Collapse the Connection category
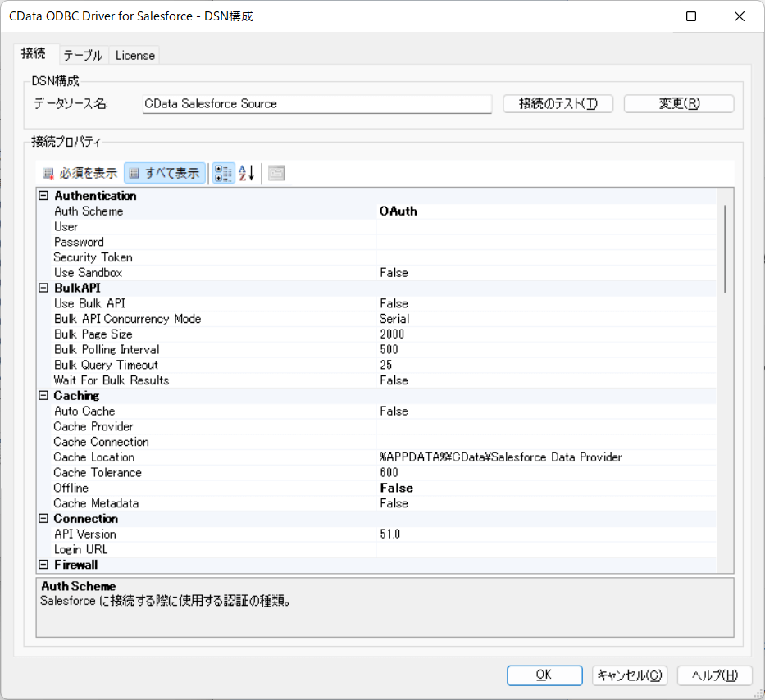765x700 pixels. 43,519
